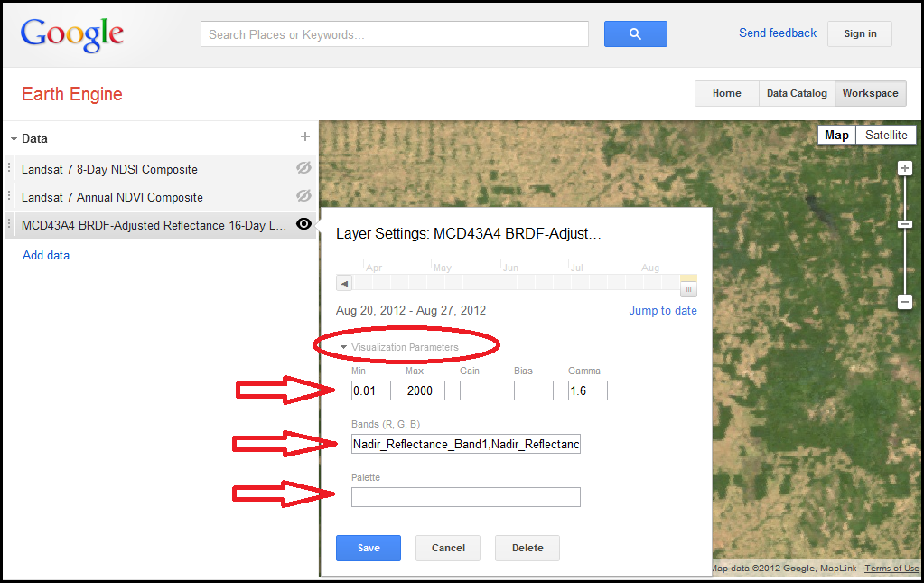Open the Data Catalog tab

point(797,93)
